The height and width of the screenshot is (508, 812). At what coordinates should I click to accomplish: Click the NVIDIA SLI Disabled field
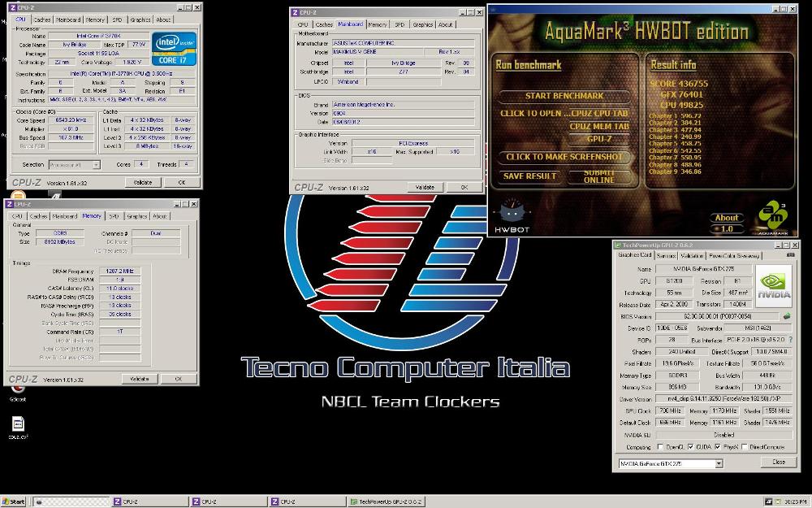723,435
